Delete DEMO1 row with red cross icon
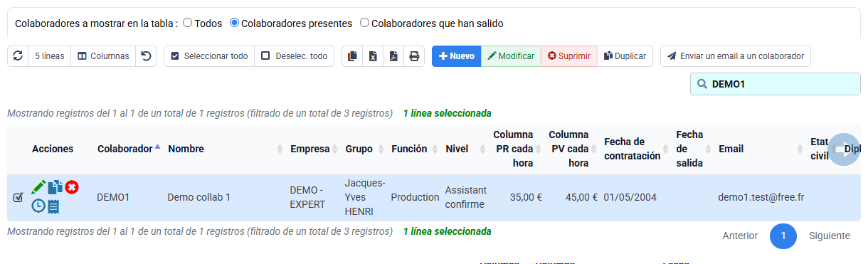The height and width of the screenshot is (264, 868). (72, 187)
